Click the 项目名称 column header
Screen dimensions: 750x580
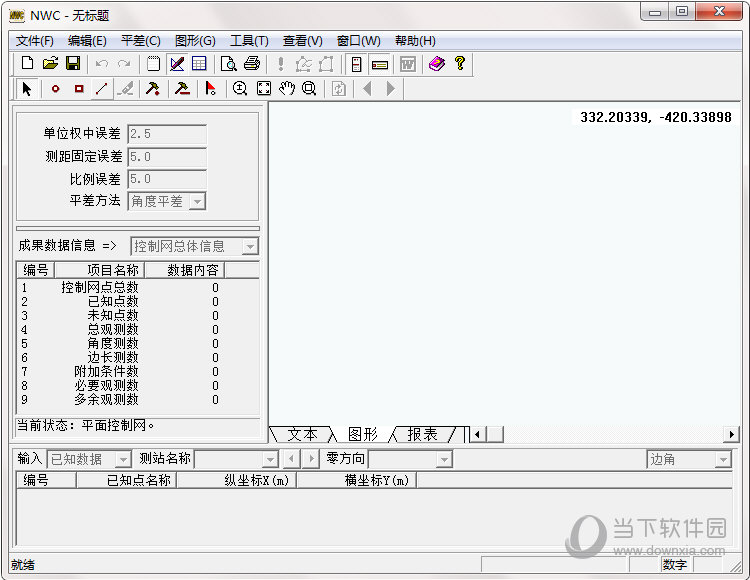pos(100,270)
